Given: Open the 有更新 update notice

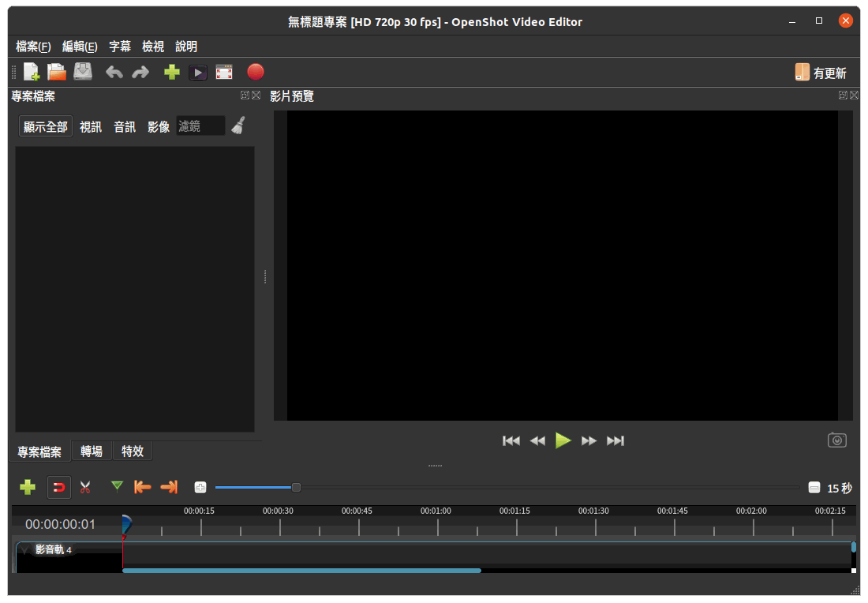Looking at the screenshot, I should [821, 73].
